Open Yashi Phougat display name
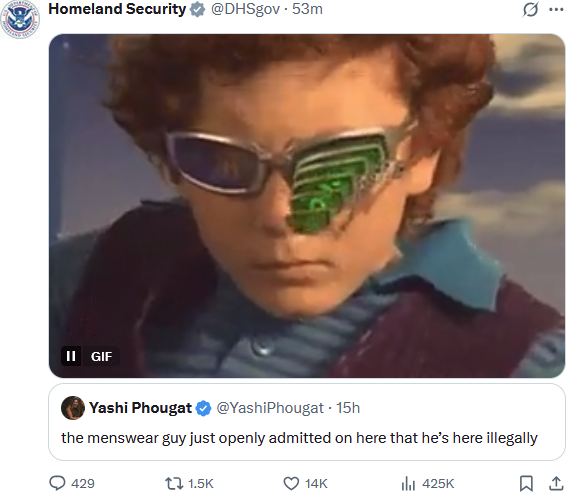The height and width of the screenshot is (504, 577). coord(140,408)
